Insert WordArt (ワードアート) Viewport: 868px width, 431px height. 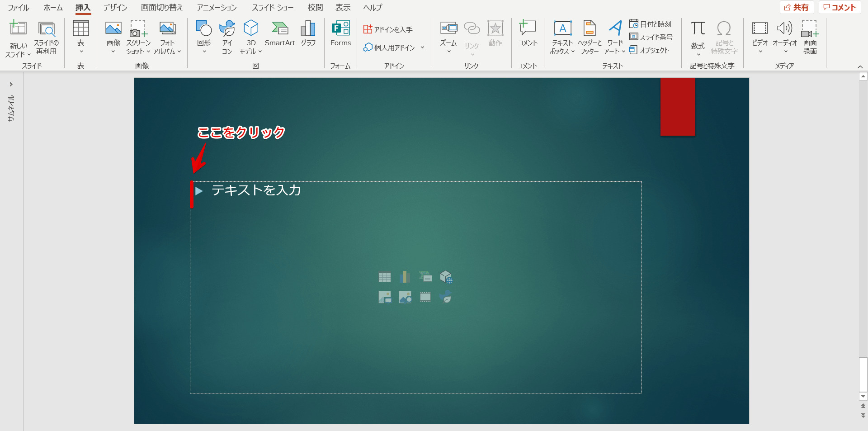615,38
